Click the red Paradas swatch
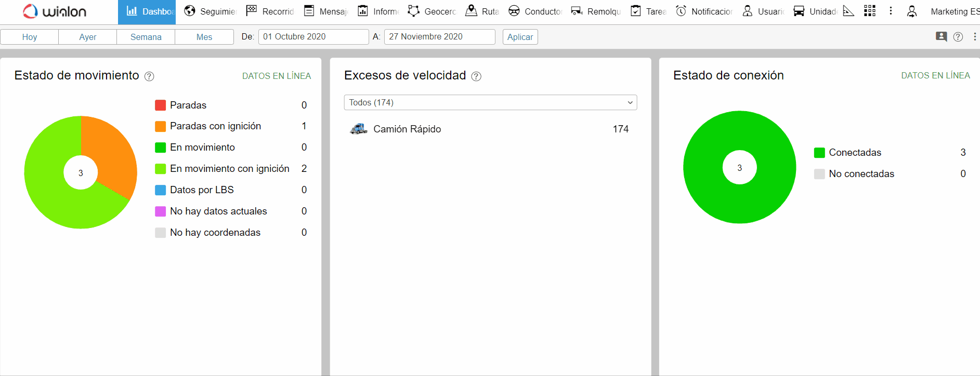This screenshot has width=980, height=376. click(161, 105)
